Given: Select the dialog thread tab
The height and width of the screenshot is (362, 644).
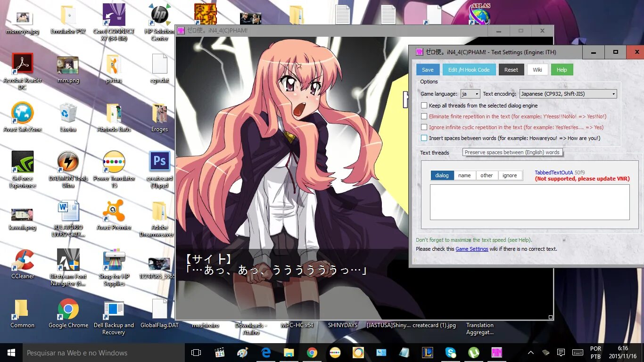Looking at the screenshot, I should 442,175.
